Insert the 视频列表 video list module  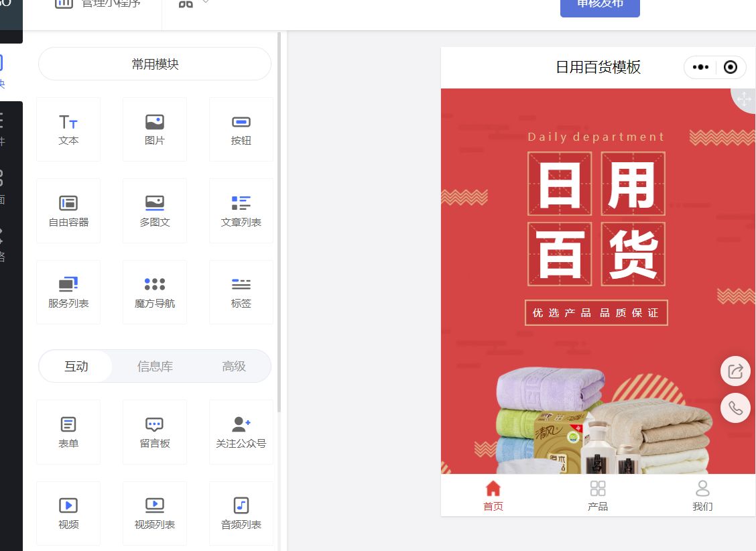pos(155,513)
